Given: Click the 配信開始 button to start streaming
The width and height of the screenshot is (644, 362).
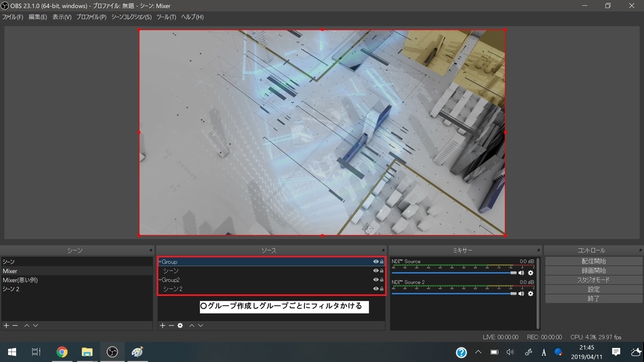Looking at the screenshot, I should [594, 261].
